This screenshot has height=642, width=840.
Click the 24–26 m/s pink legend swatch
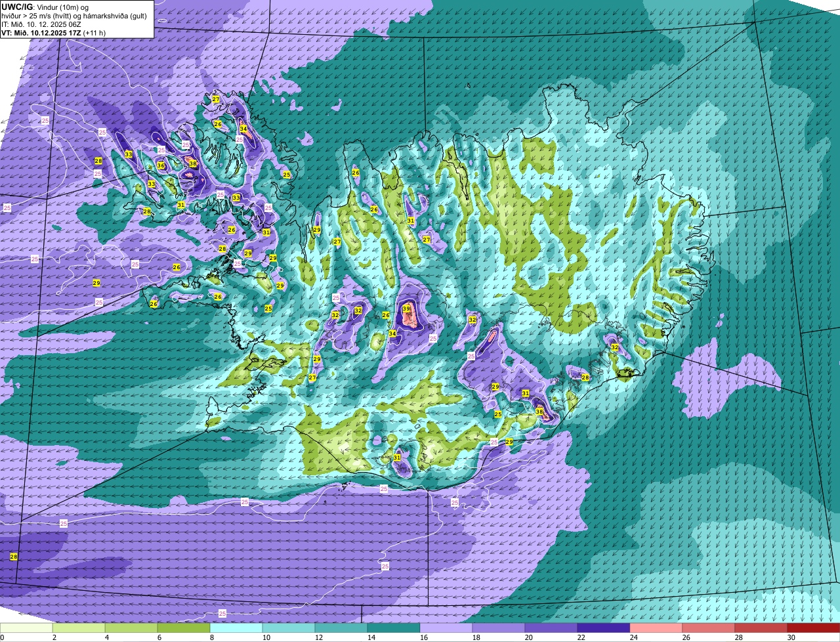(x=656, y=628)
